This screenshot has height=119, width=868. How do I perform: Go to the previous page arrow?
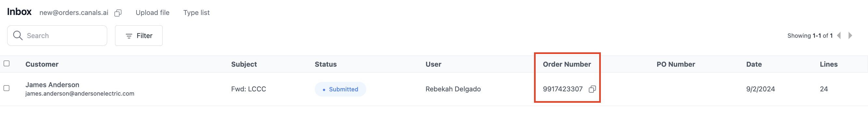click(839, 35)
